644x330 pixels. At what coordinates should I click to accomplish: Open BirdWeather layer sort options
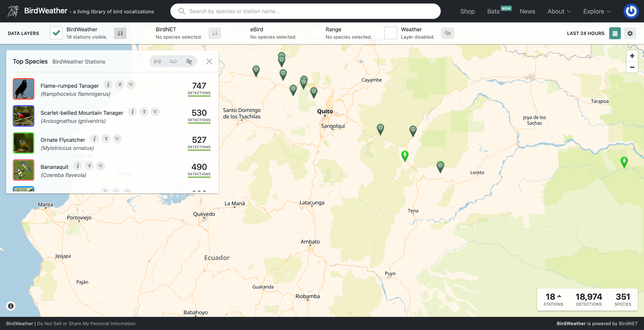point(120,33)
